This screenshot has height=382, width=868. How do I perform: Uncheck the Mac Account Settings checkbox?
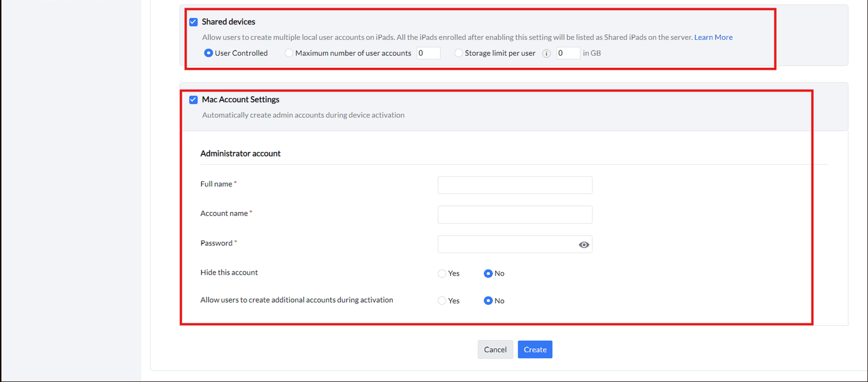click(x=193, y=100)
